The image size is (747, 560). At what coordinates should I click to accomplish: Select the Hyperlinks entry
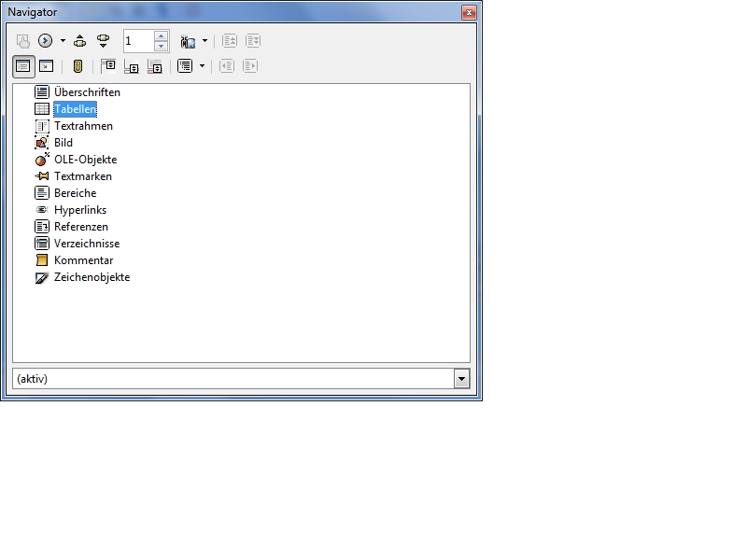(x=80, y=210)
